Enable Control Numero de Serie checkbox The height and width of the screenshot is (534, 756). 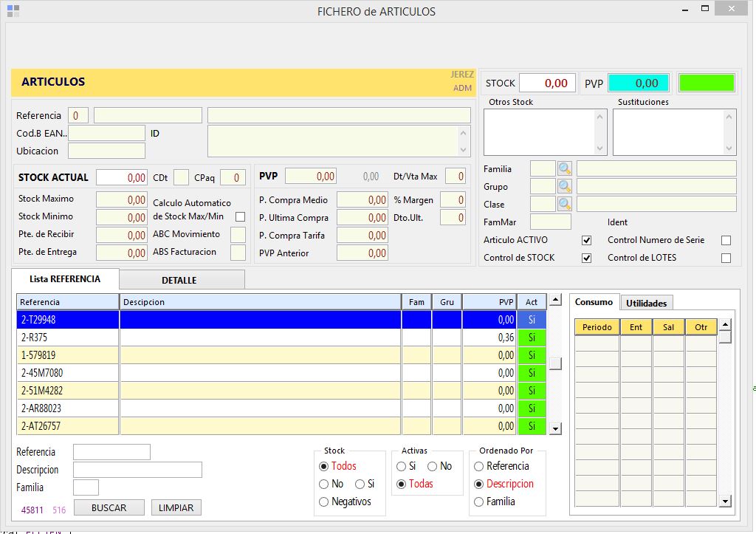[726, 240]
